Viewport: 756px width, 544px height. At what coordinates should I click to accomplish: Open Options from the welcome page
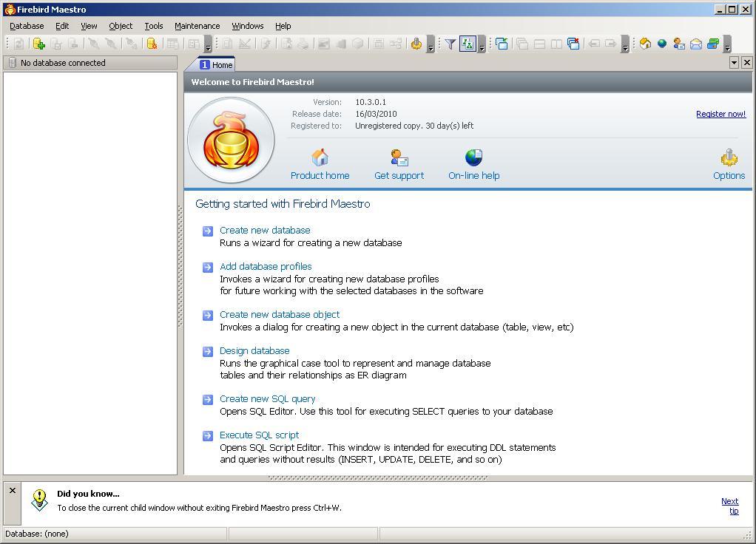tap(729, 157)
